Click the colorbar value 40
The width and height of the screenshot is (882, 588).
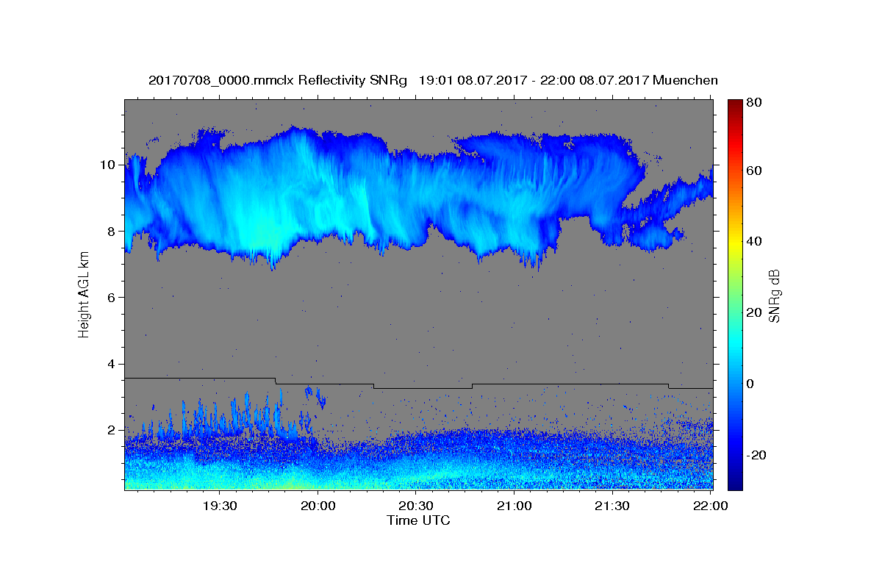click(753, 241)
